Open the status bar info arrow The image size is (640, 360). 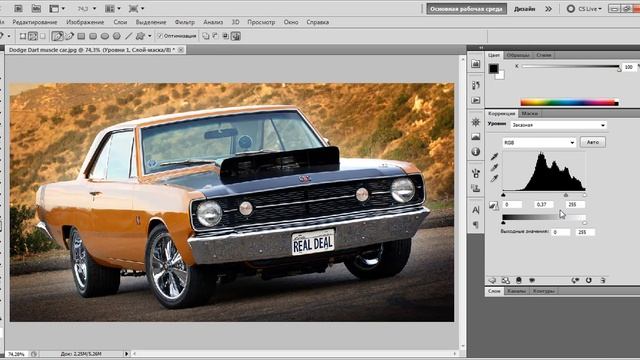[x=126, y=354]
